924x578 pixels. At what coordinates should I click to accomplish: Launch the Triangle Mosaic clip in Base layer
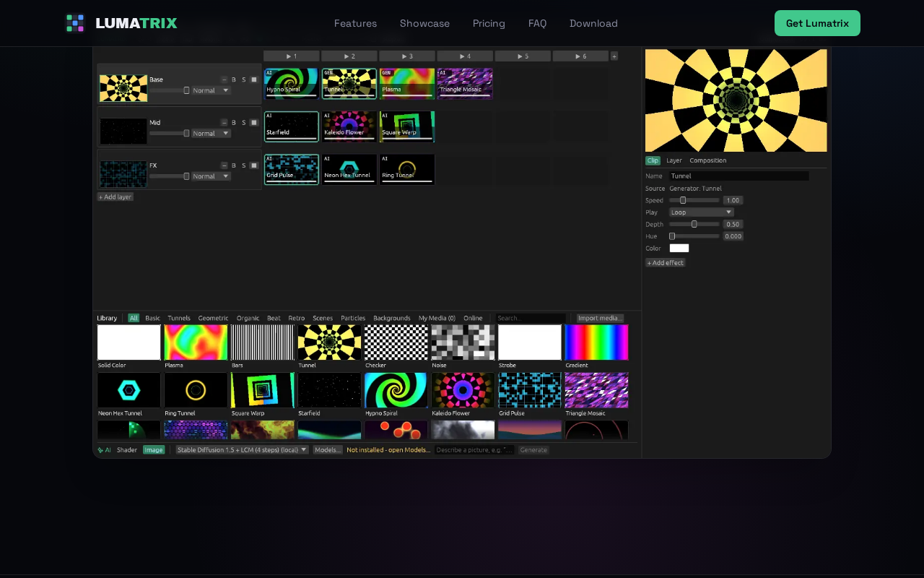[x=465, y=84]
